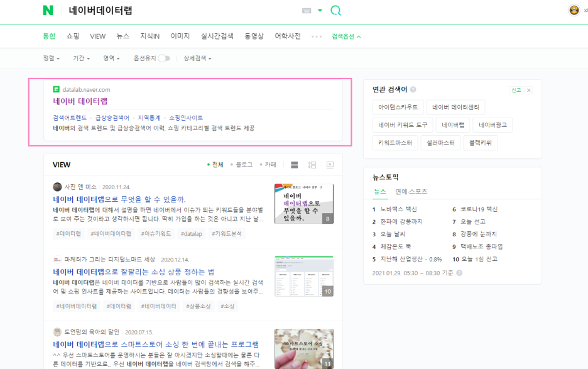Click the green magnifier search icon
The height and width of the screenshot is (369, 588).
click(x=335, y=11)
